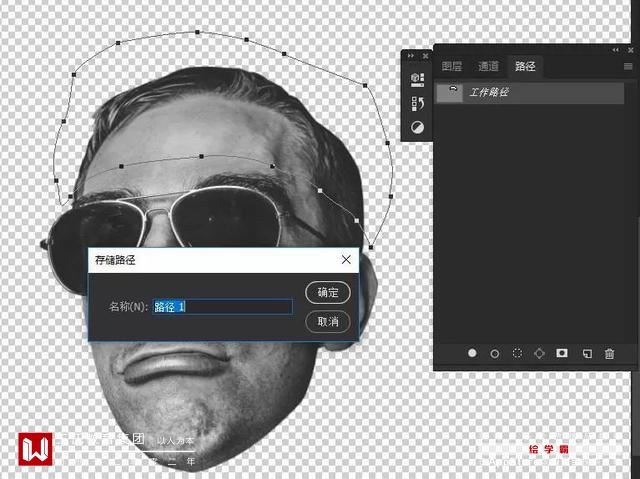
Task: Close the small icon dock panel
Action: [x=425, y=55]
